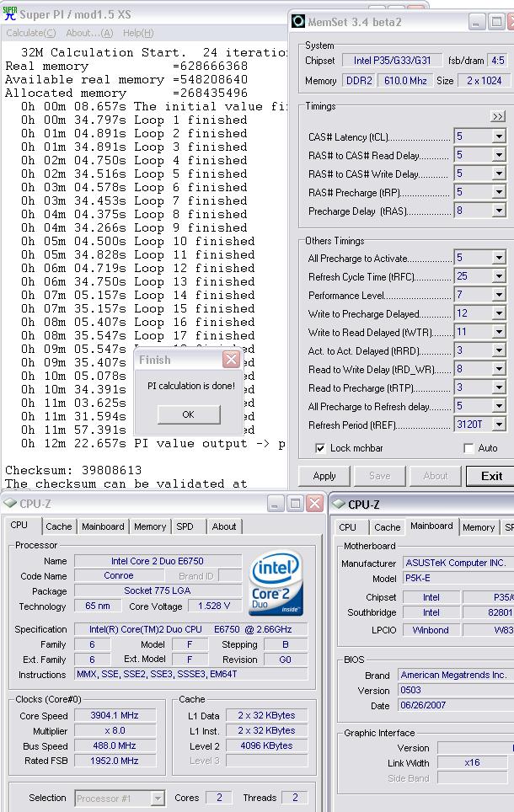Switch to Cache tab in right CPU-Z
Viewport: 514px width, 812px height.
coord(387,527)
